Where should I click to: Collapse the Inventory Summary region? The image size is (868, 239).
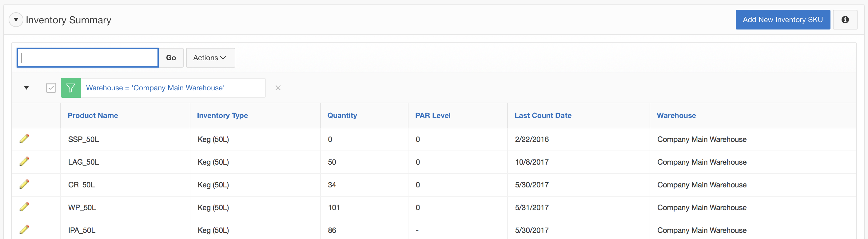click(x=16, y=20)
